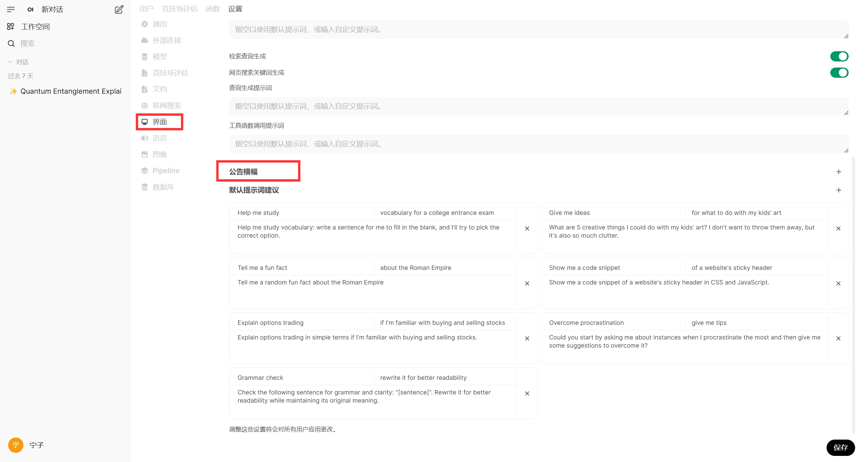Turn off 网页搜索关键词生成 switch
Screen dimensions: 868x462
coord(839,73)
